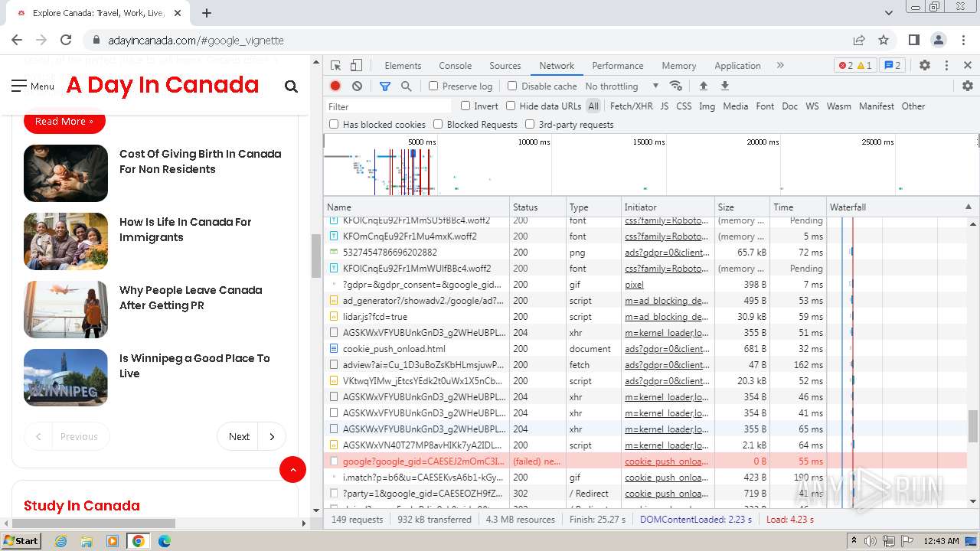Open Chrome three-dot menu
The height and width of the screenshot is (551, 980).
[x=963, y=40]
